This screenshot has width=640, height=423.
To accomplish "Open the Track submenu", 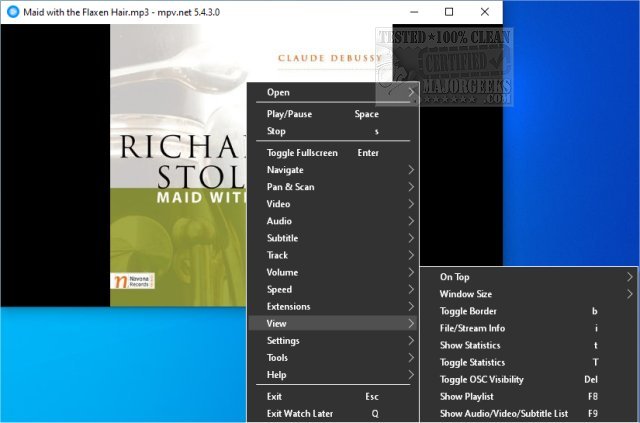I will [333, 255].
